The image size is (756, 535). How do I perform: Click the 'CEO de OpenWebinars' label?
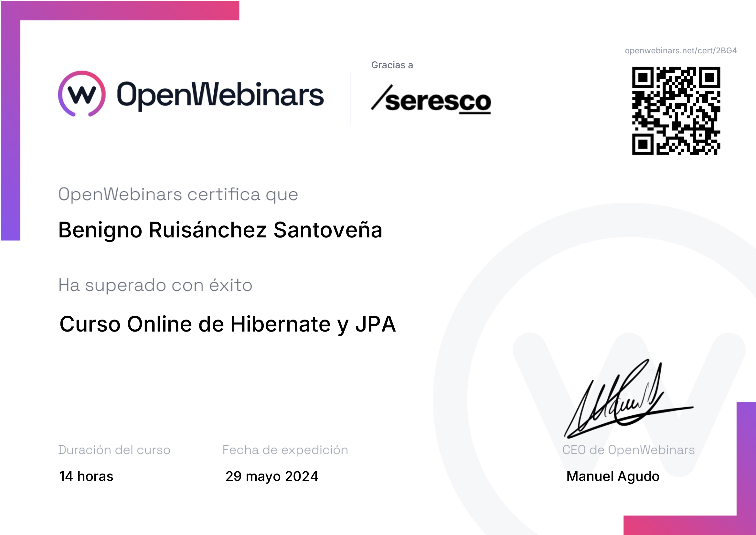pos(628,450)
